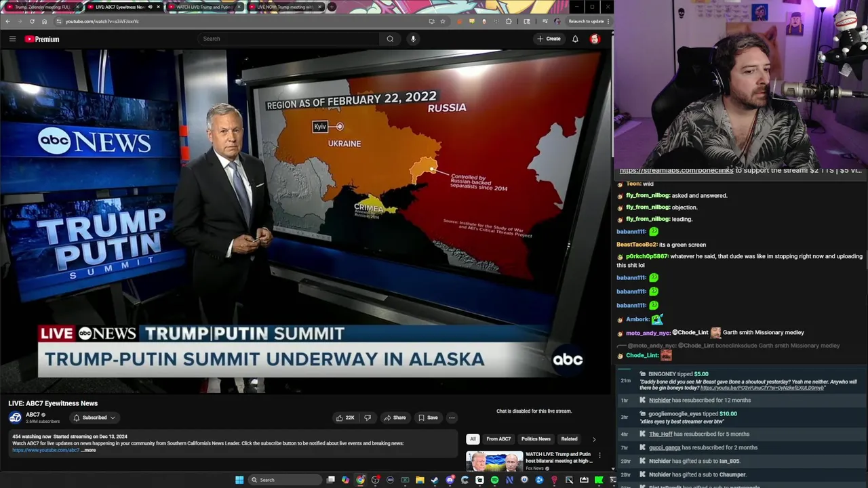This screenshot has width=868, height=488.
Task: Reload the browser page
Action: tap(32, 21)
